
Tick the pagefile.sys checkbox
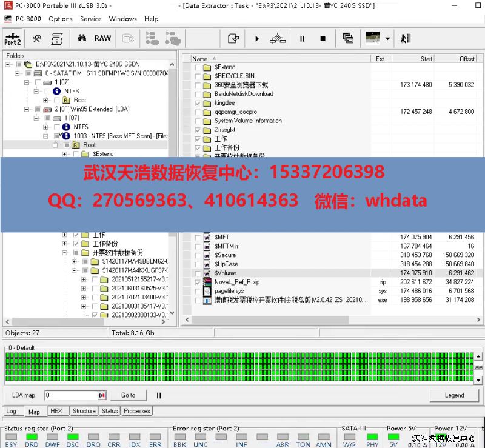198,292
